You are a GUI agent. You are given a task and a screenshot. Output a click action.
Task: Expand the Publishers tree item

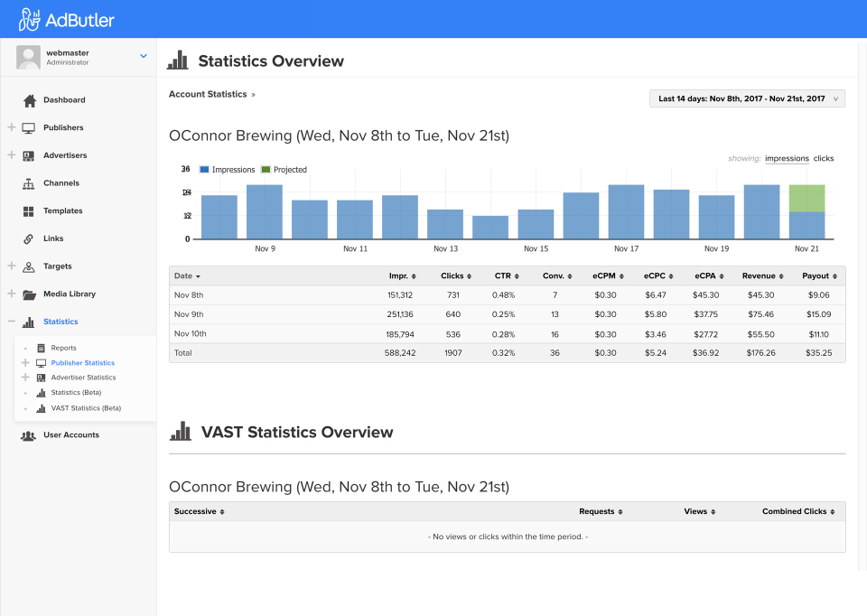(12, 128)
